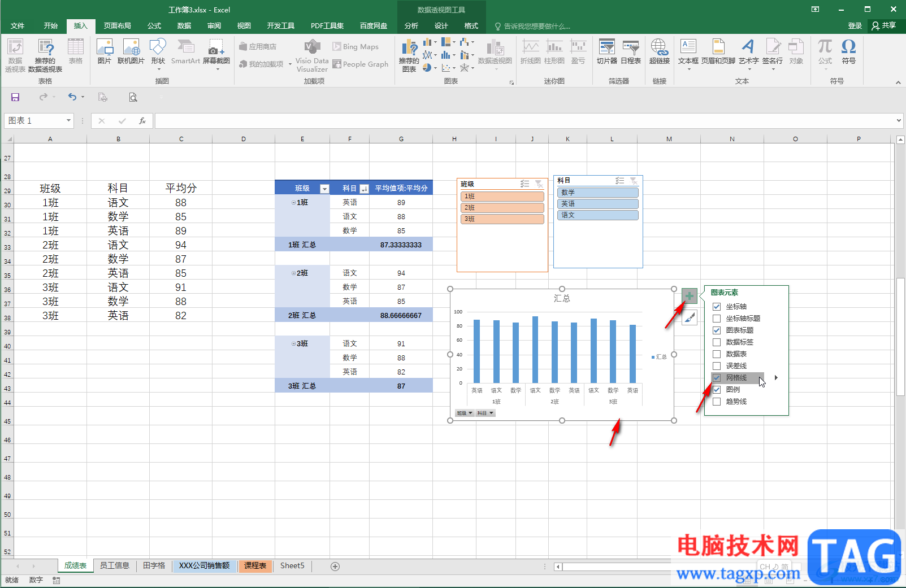The height and width of the screenshot is (588, 906).
Task: Open Recommended PivotTables
Action: [45, 55]
